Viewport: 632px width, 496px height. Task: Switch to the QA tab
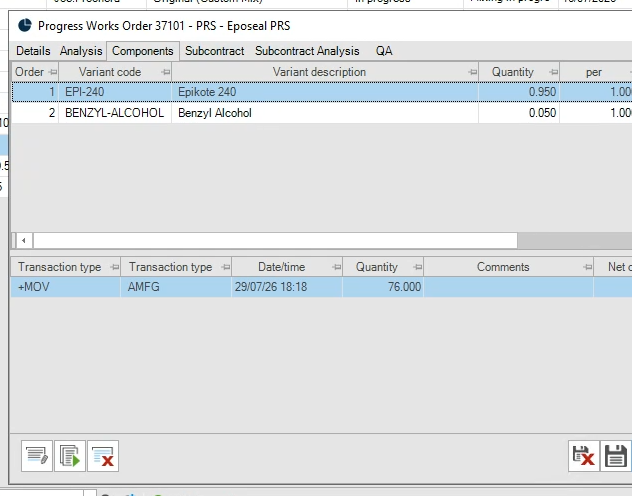[384, 51]
